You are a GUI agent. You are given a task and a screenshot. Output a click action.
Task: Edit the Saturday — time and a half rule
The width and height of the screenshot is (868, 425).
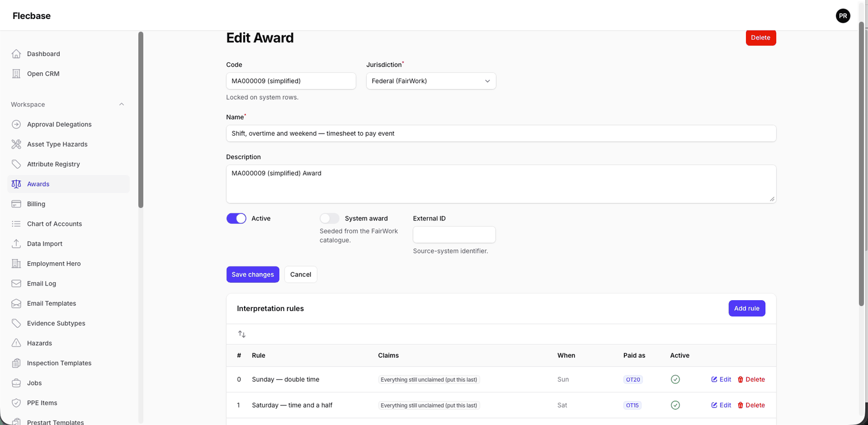point(721,405)
